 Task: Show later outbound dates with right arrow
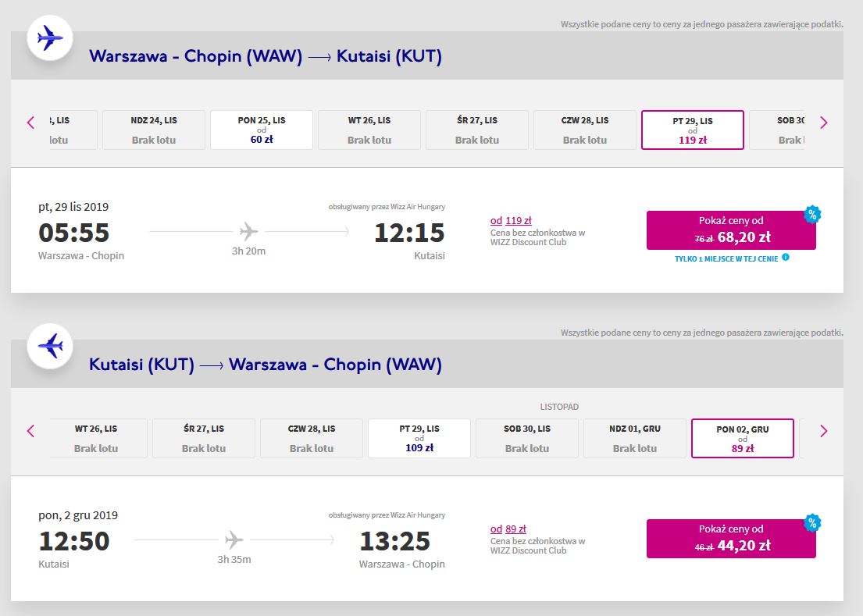[824, 123]
